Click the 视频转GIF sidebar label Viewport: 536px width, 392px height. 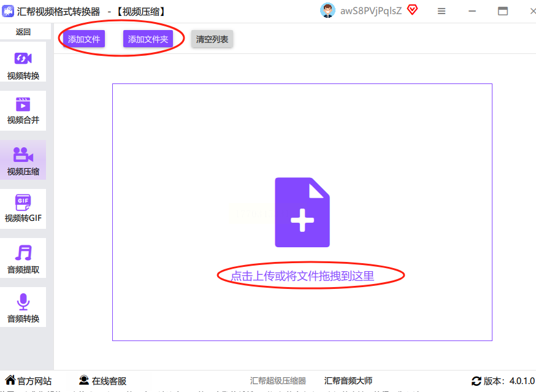(x=23, y=218)
